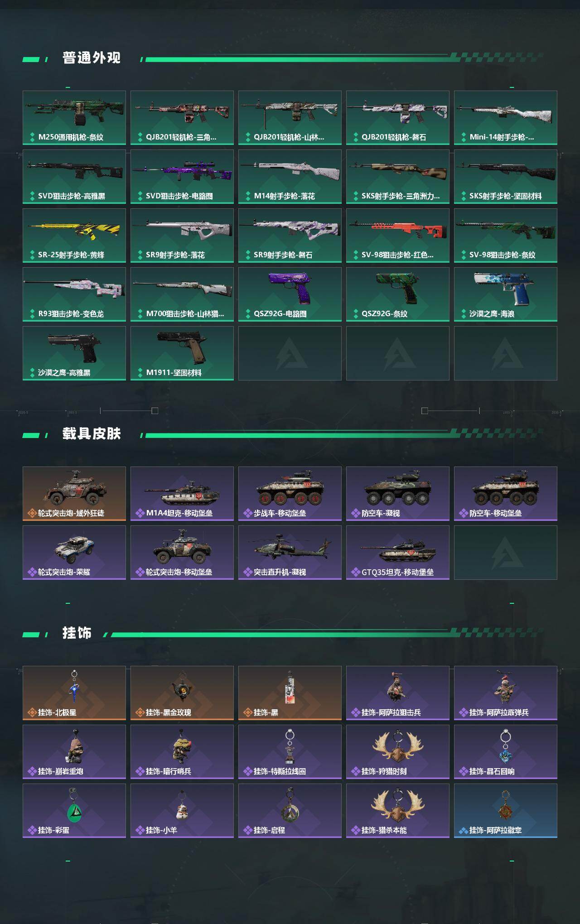Click the QSZ92G-电路图 purple pistol
This screenshot has width=580, height=924.
pos(290,294)
